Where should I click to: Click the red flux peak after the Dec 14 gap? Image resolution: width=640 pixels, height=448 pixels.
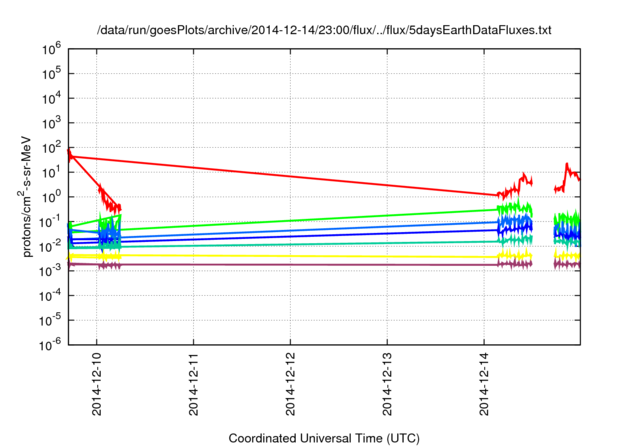pyautogui.click(x=567, y=166)
